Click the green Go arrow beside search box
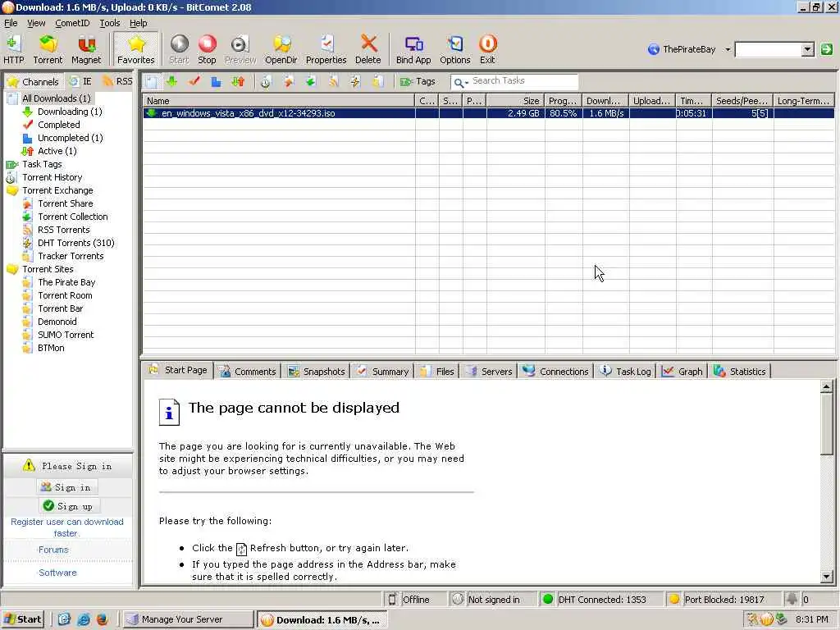840x630 pixels. [827, 49]
